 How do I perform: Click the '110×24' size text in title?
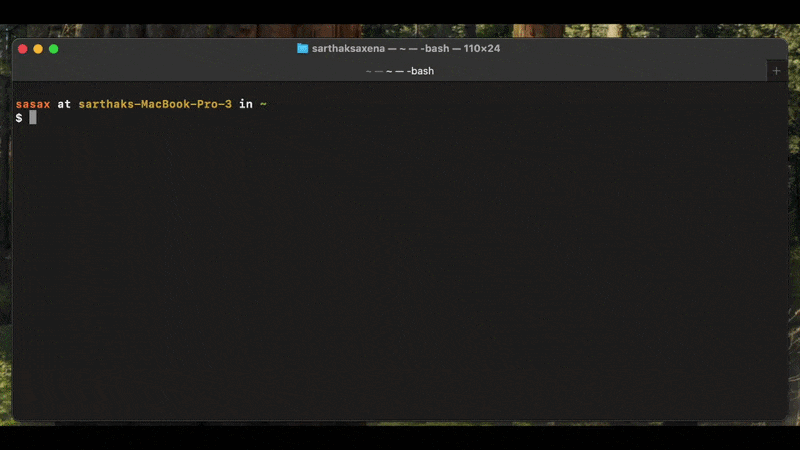[482, 48]
